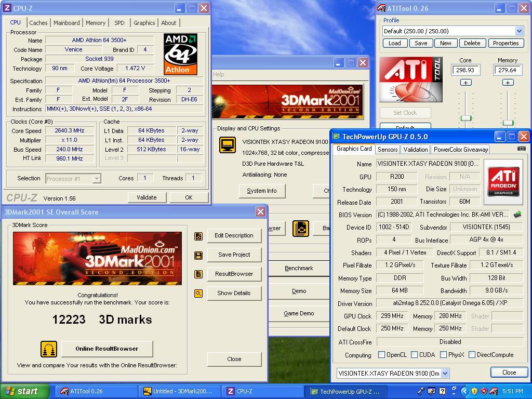Click the Save profile button in ATITool
This screenshot has width=532, height=399.
tap(421, 43)
